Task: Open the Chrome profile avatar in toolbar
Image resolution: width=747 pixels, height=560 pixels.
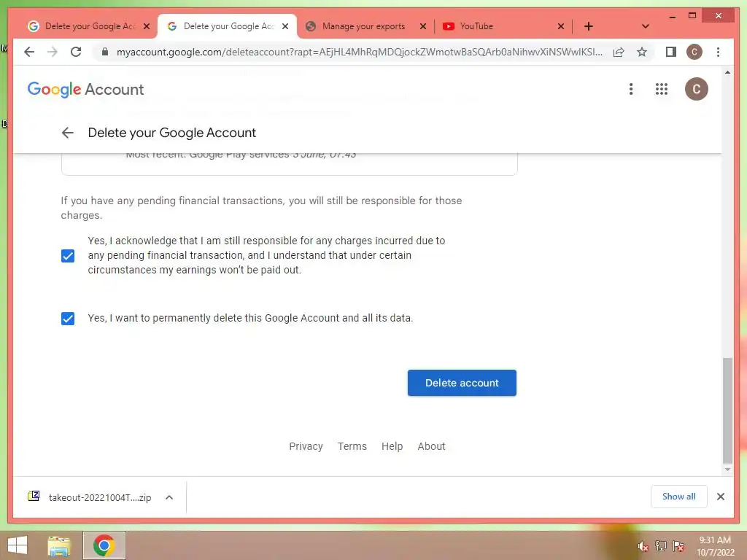Action: pos(694,52)
